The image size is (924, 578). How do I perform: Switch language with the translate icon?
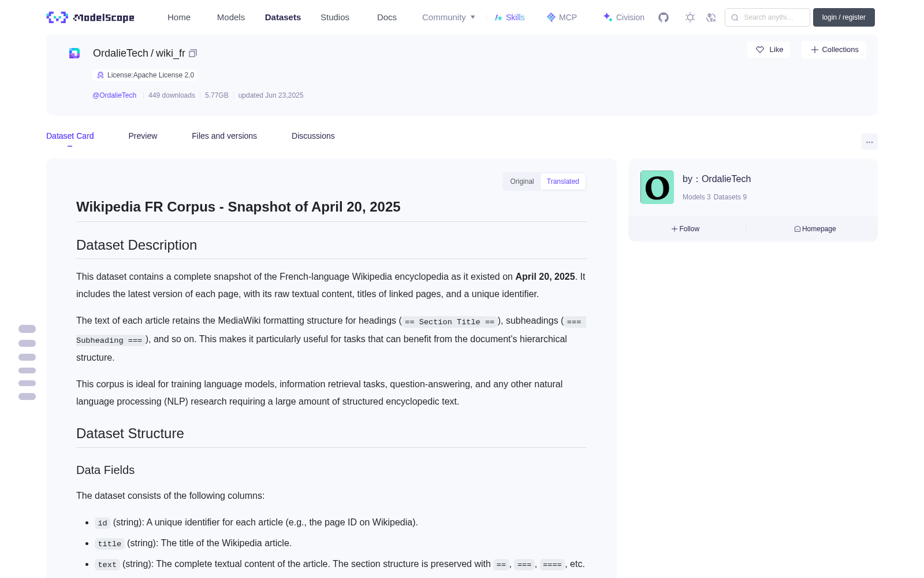pyautogui.click(x=711, y=17)
